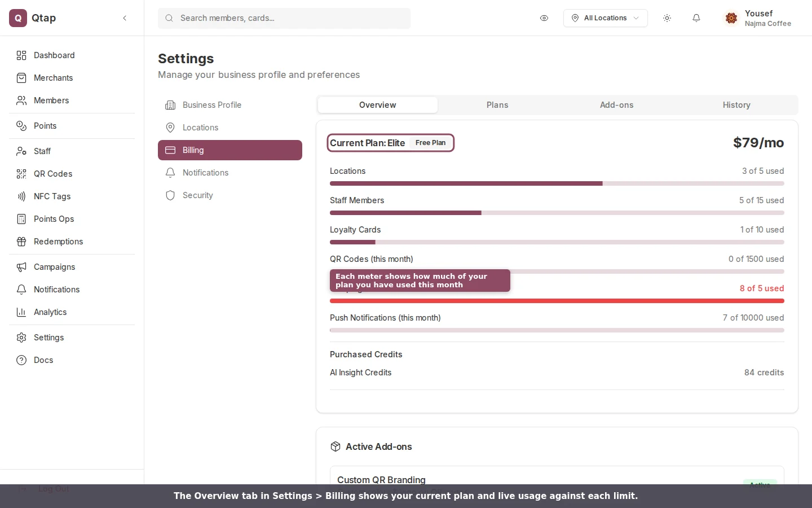Open Business Profile settings section
The image size is (812, 508).
click(x=230, y=105)
